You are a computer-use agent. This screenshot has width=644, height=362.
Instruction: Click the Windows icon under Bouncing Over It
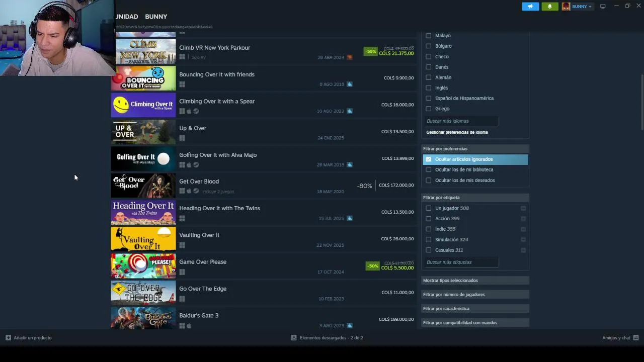182,84
